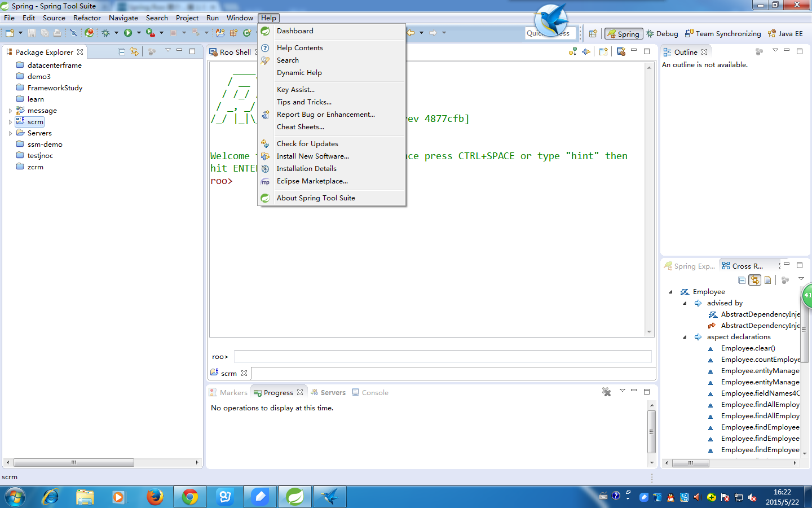Click the Progress view vertical scrollbar

[651, 432]
